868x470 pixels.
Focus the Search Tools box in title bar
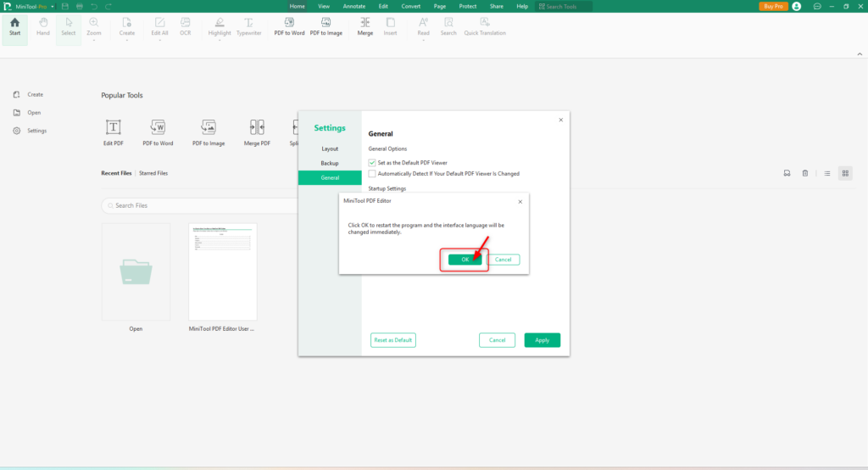pos(564,6)
